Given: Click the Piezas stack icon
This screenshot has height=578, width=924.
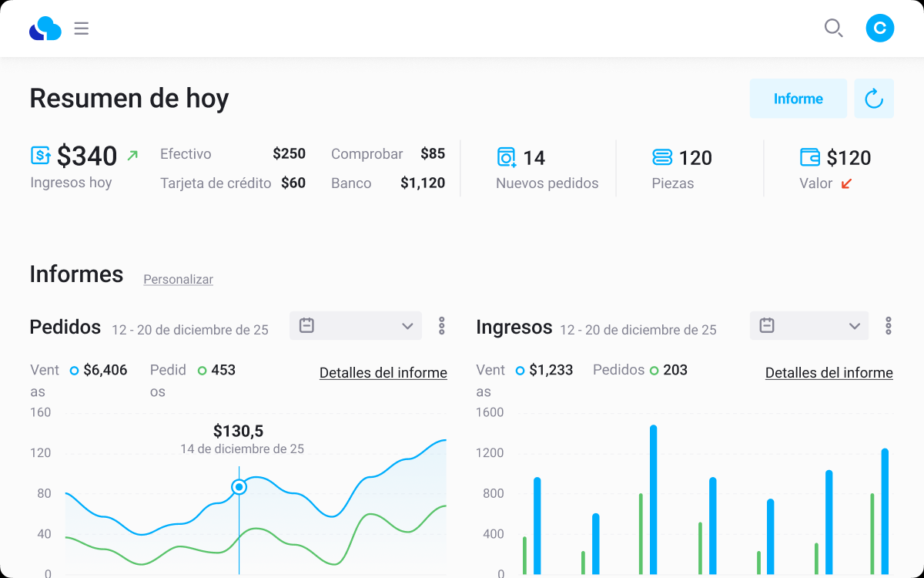Looking at the screenshot, I should 662,157.
